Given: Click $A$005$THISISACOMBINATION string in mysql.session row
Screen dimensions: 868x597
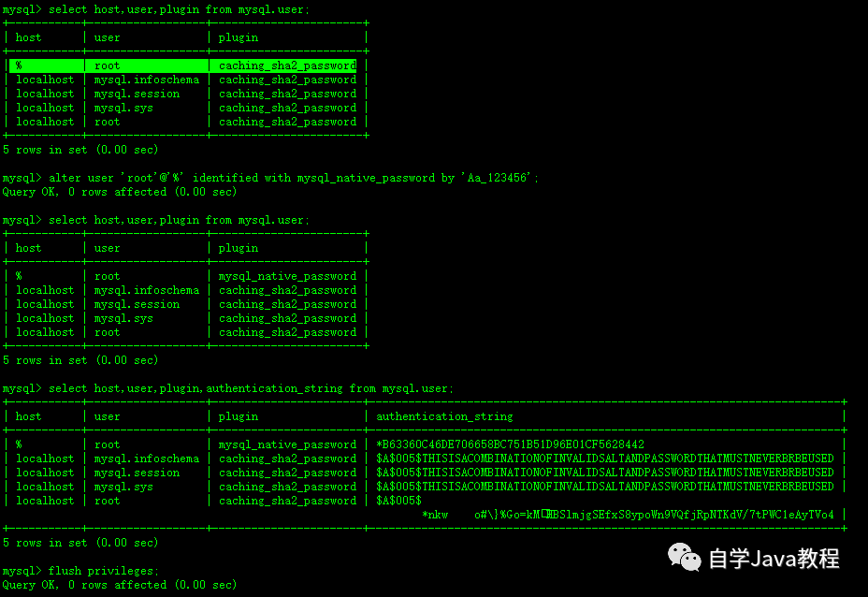Looking at the screenshot, I should [604, 473].
